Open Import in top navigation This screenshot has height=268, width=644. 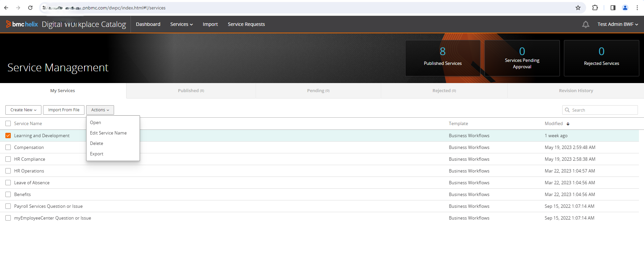point(210,24)
